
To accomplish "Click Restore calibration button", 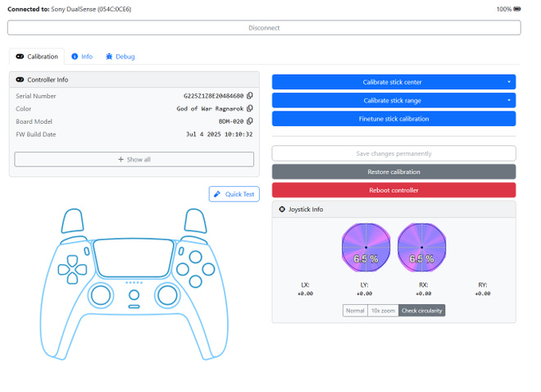I will [x=393, y=172].
